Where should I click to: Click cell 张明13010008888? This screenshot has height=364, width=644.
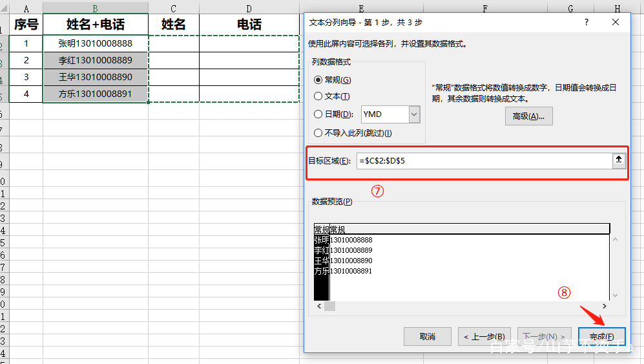click(96, 43)
